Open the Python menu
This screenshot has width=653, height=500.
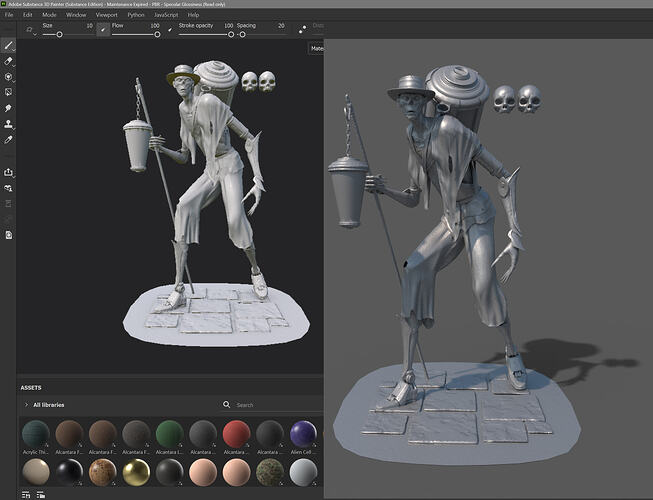tap(136, 15)
